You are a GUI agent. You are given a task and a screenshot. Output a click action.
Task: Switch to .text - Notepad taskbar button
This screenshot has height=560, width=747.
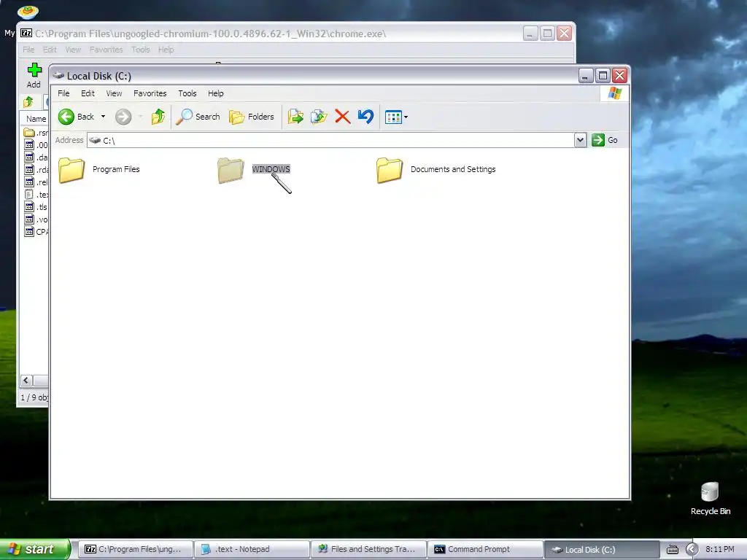pyautogui.click(x=252, y=549)
